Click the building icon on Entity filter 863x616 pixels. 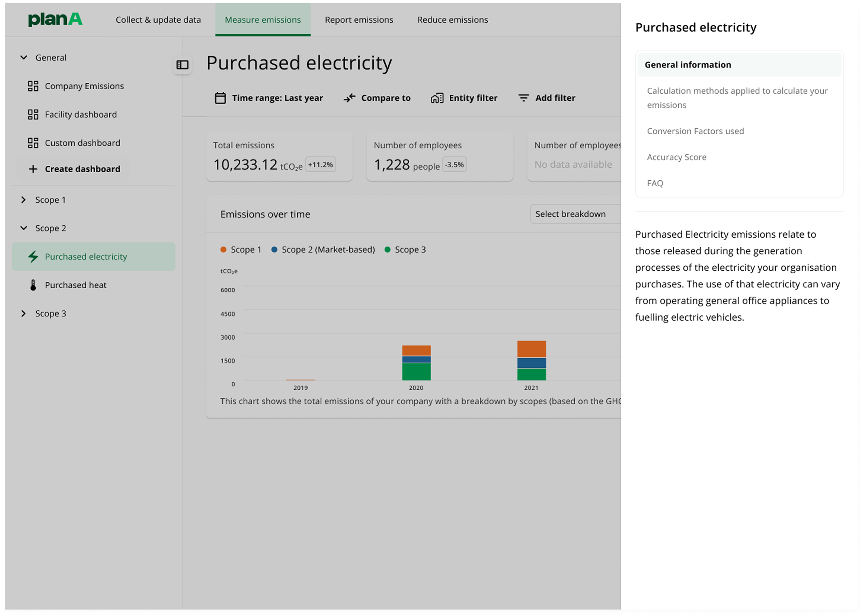coord(437,97)
